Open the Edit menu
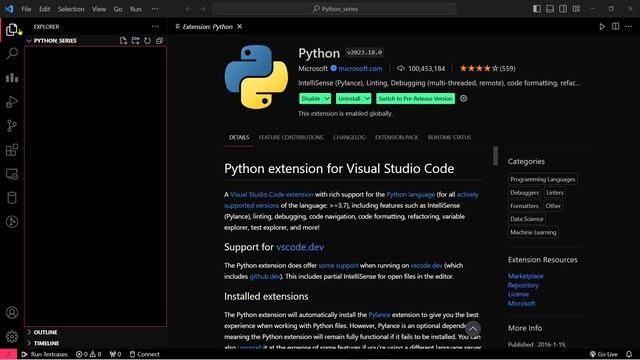 click(44, 9)
